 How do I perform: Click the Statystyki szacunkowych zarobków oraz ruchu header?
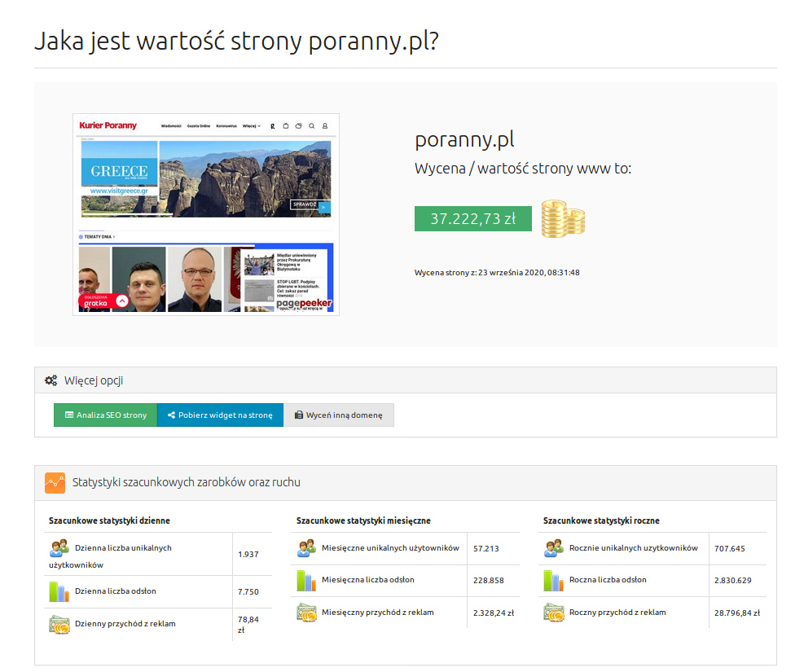click(186, 482)
